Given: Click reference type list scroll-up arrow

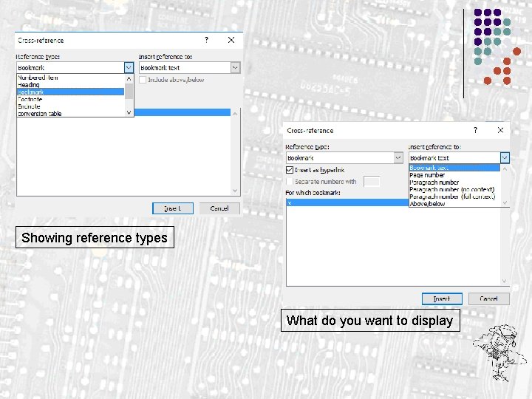Looking at the screenshot, I should (129, 79).
